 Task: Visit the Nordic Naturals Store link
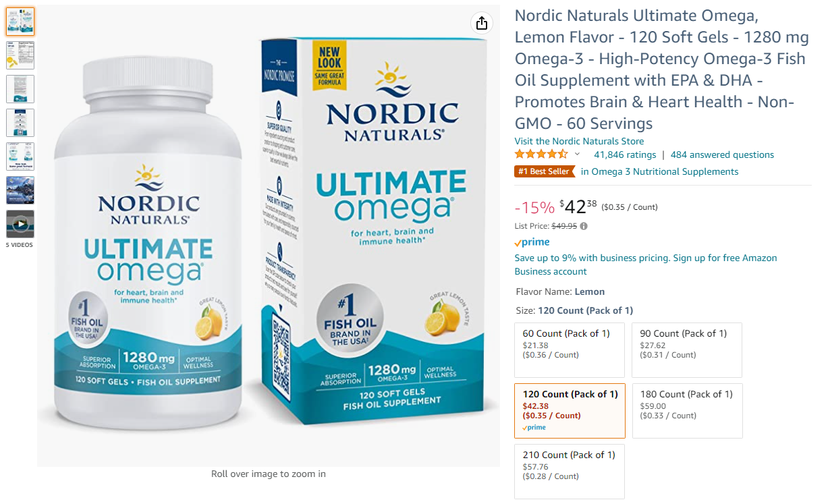(579, 141)
